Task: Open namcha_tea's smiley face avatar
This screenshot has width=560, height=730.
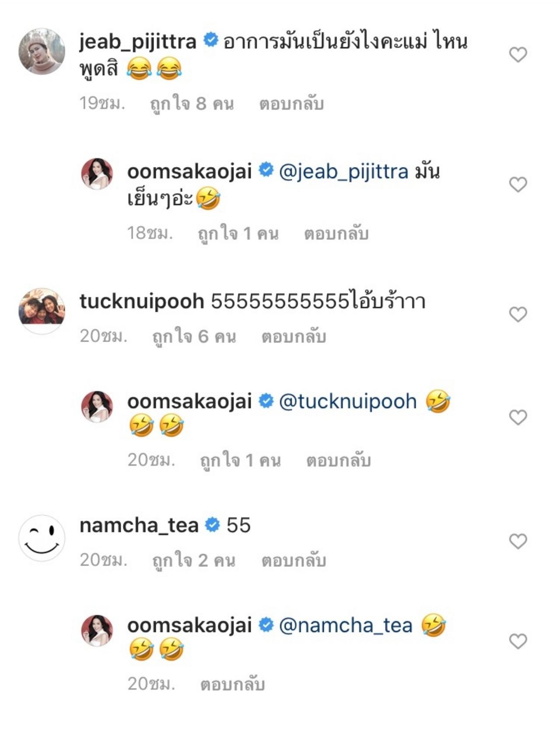Action: (42, 538)
